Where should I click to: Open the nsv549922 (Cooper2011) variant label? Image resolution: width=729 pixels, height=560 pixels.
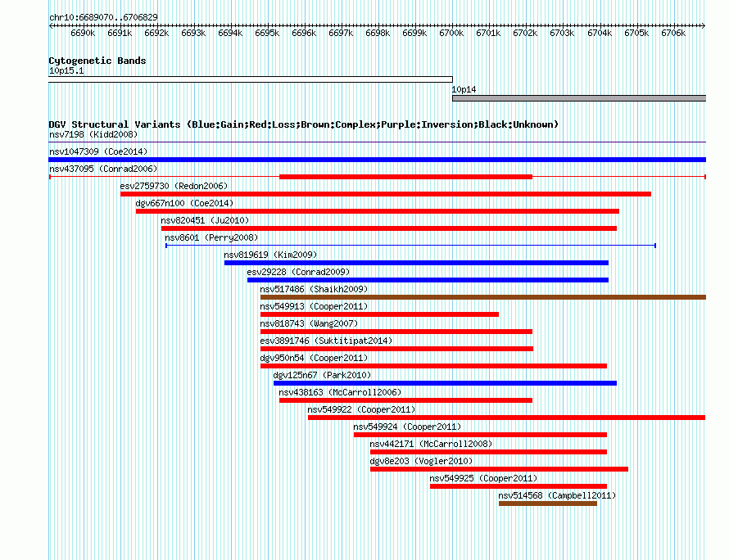pyautogui.click(x=362, y=410)
